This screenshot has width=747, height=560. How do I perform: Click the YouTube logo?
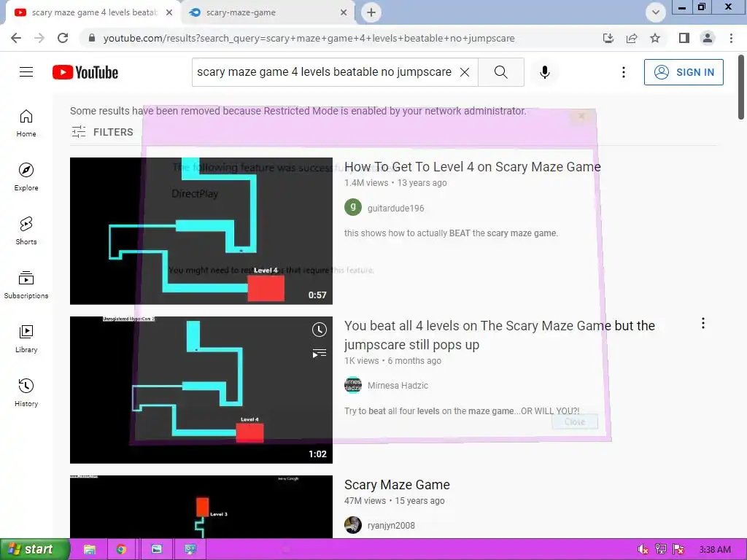point(85,72)
